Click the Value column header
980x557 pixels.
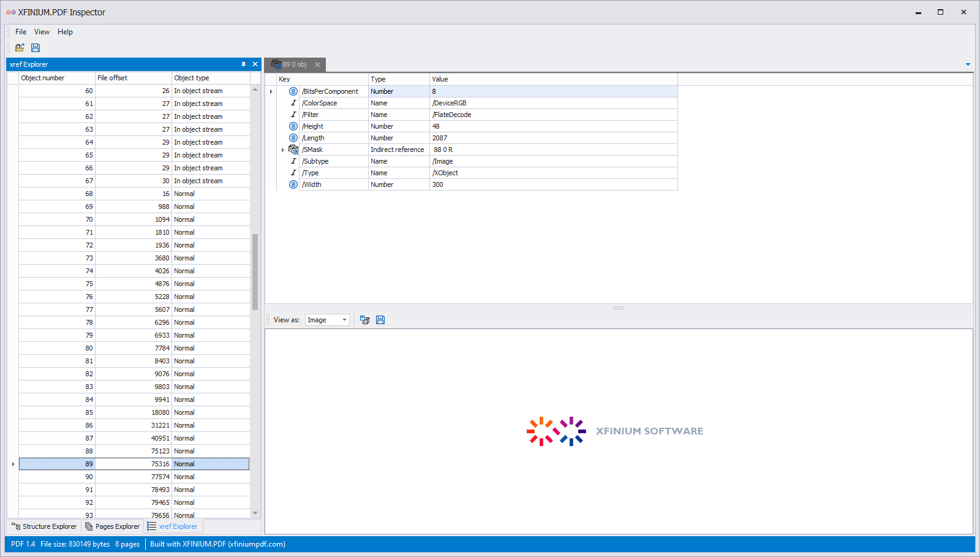[x=554, y=79]
